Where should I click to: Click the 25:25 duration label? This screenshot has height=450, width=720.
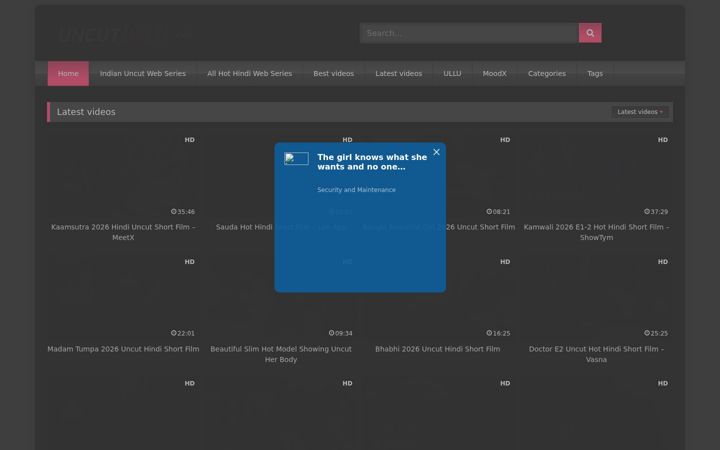click(656, 333)
